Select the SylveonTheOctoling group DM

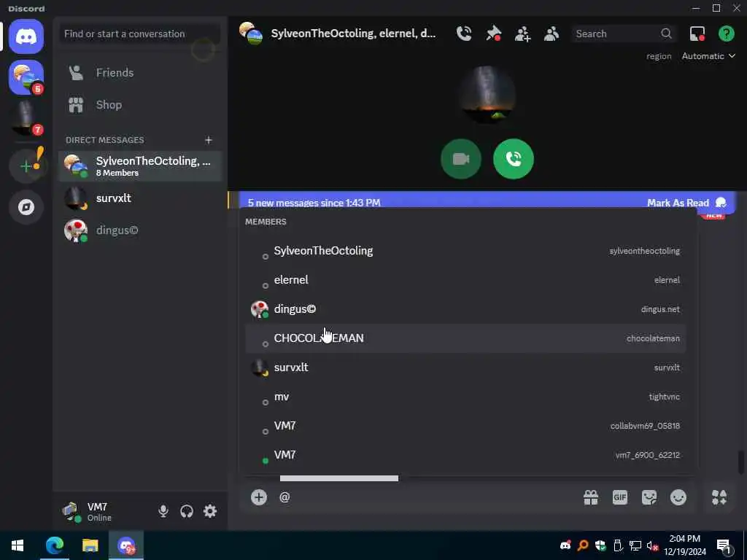tap(139, 166)
